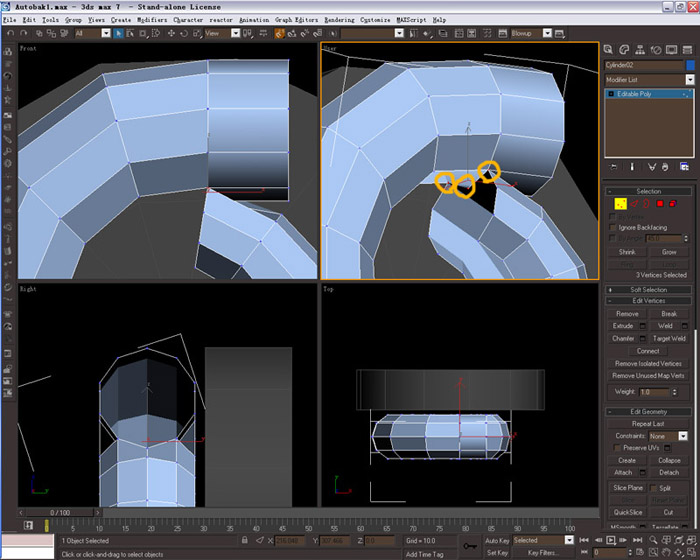Screen dimensions: 700x560
Task: Activate the Select Object arrow tool
Action: tap(118, 33)
